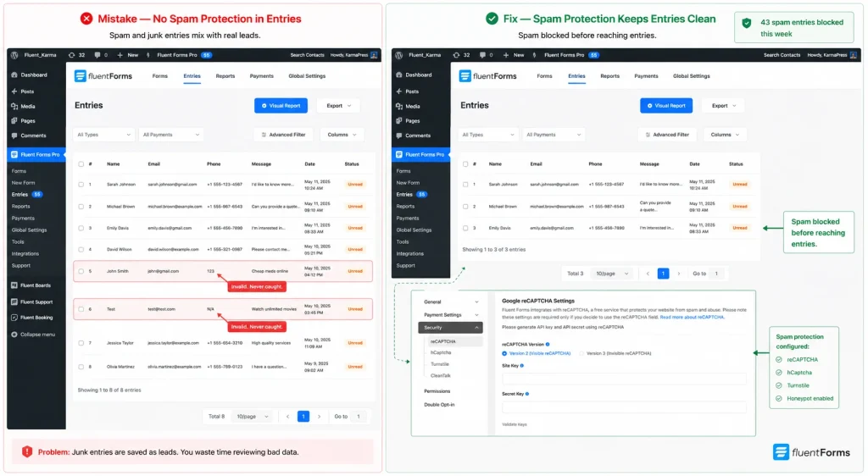
Task: Click WordPress logo in Mistake panel admin bar
Action: coord(14,55)
